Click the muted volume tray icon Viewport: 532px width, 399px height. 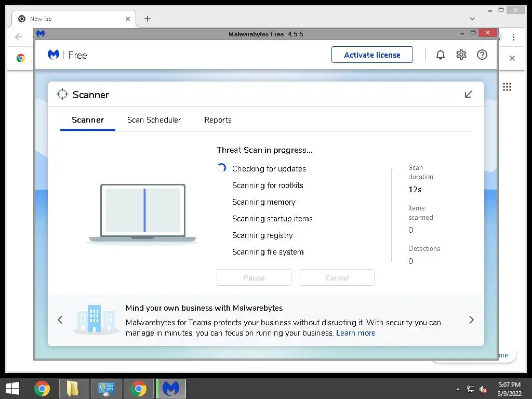tap(483, 389)
